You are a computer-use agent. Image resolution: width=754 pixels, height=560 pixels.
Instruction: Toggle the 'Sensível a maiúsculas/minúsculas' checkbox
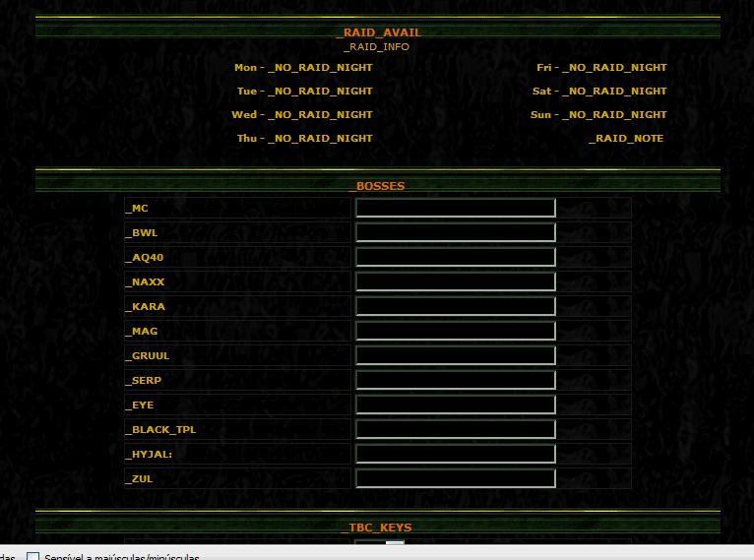(32, 557)
